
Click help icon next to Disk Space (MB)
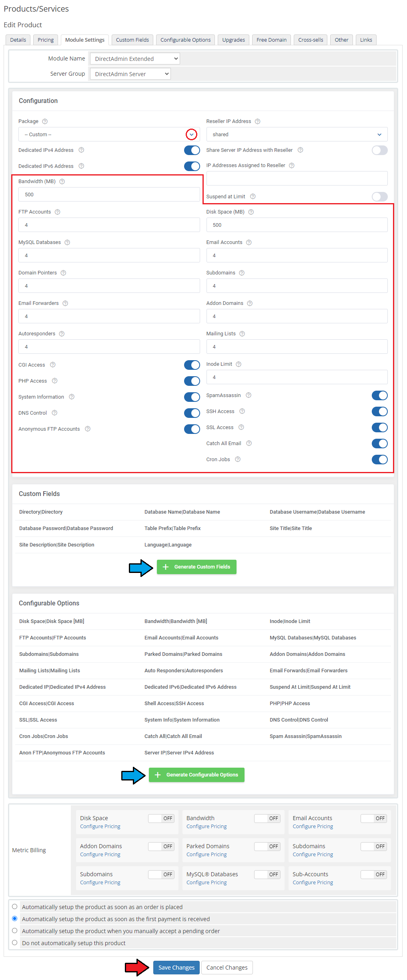251,212
